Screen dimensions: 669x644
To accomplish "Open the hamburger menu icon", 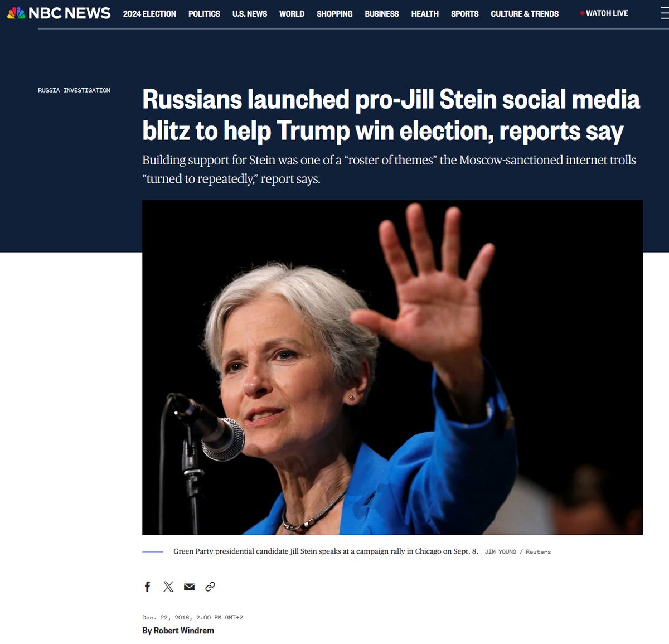I will pos(665,13).
